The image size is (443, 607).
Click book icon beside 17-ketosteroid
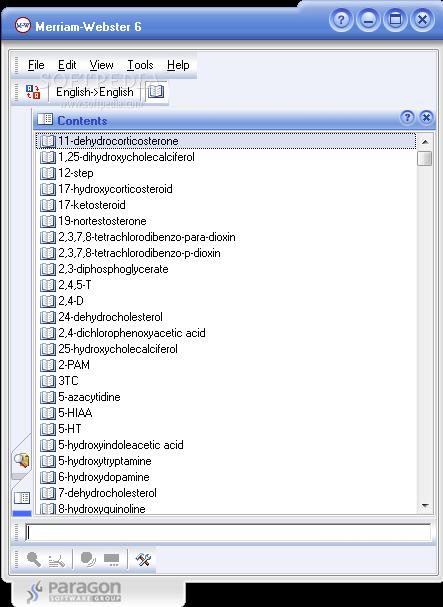pyautogui.click(x=48, y=205)
